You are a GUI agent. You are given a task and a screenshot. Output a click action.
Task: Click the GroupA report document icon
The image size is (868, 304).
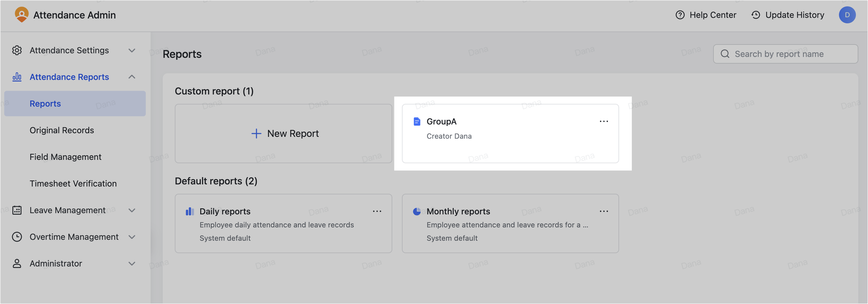(x=417, y=121)
